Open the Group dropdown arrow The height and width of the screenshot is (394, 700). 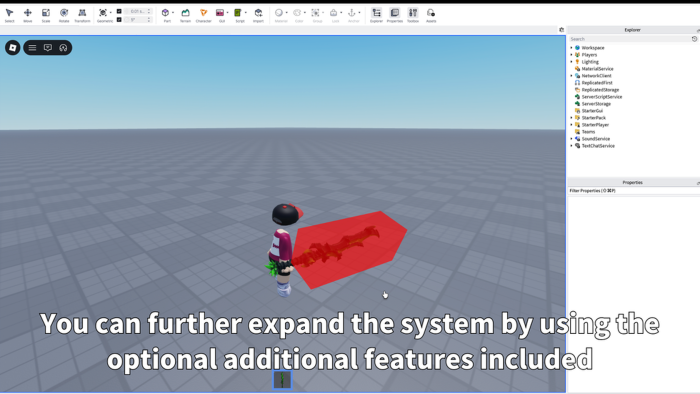(323, 13)
